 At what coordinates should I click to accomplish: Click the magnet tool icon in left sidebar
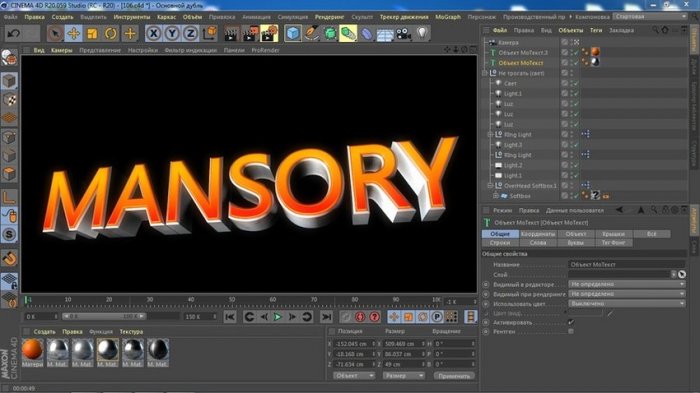pyautogui.click(x=9, y=258)
